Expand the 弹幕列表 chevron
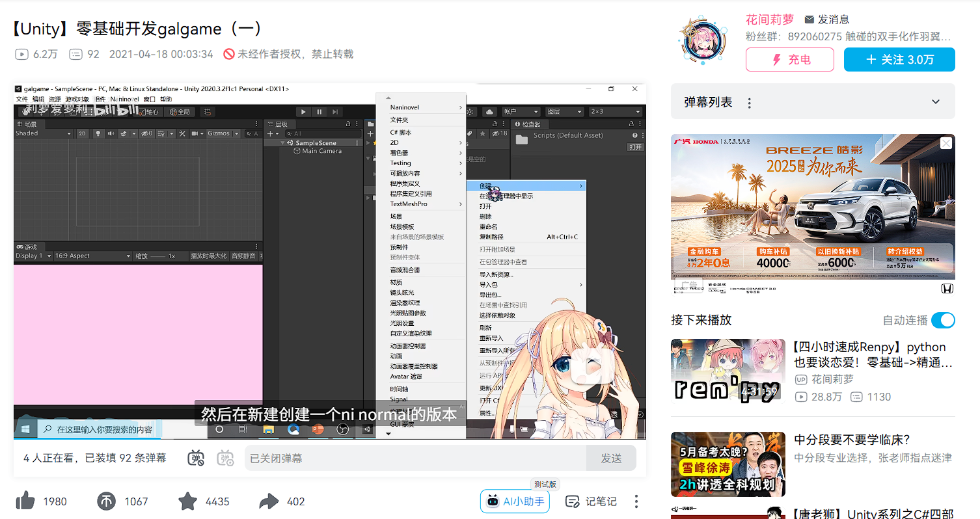This screenshot has height=519, width=980. (x=936, y=102)
